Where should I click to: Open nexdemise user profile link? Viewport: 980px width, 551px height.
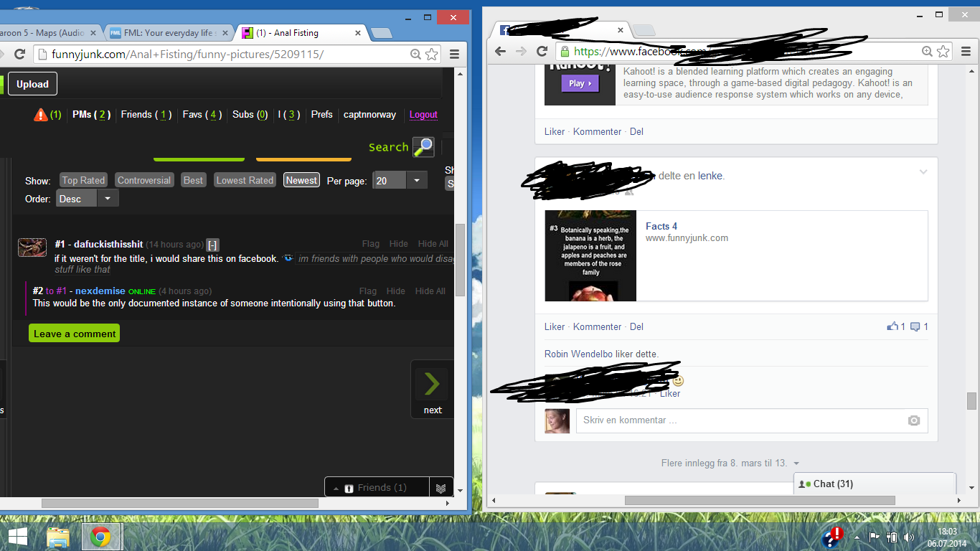point(100,291)
